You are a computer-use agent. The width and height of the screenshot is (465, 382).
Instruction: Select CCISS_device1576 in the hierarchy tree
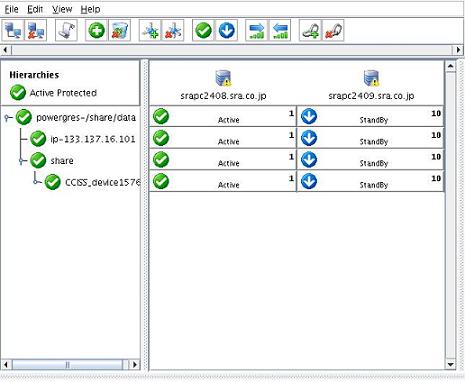pos(102,182)
